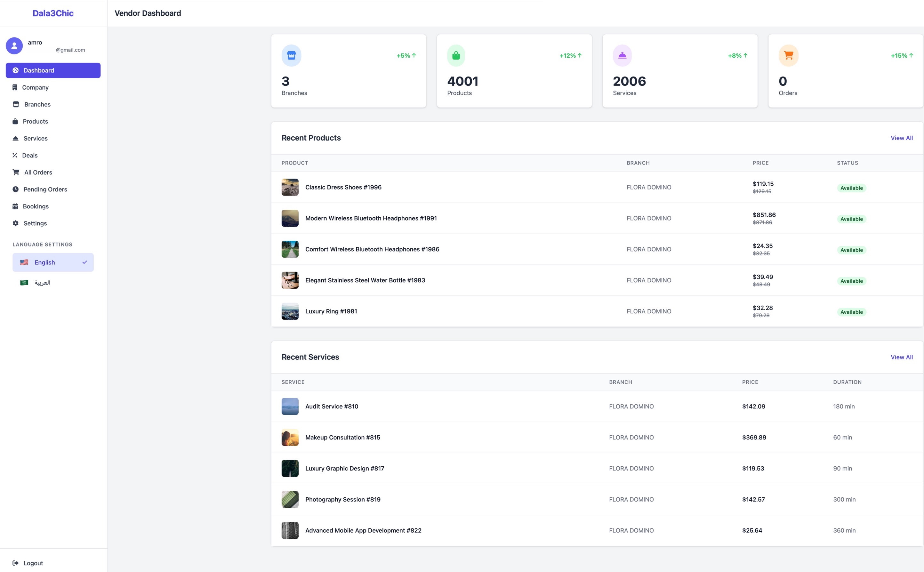This screenshot has height=572, width=924.
Task: Select the Services bell icon in sidebar
Action: tap(15, 139)
